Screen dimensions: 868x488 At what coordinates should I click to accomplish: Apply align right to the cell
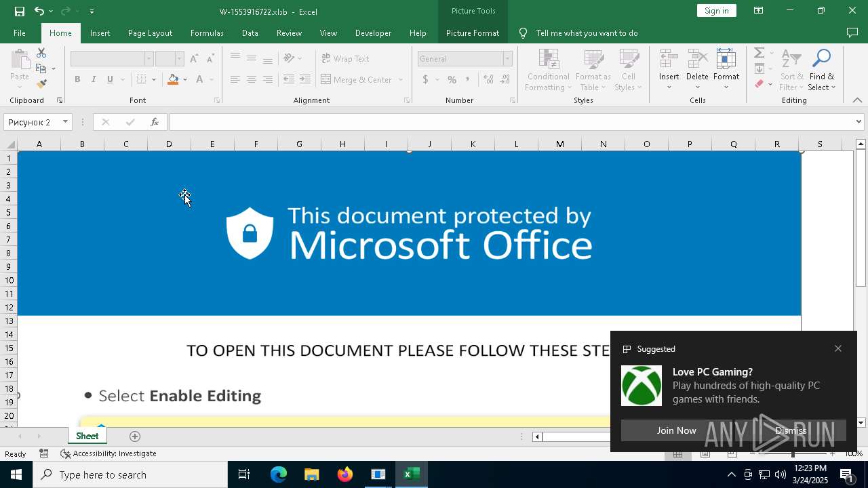tap(268, 79)
